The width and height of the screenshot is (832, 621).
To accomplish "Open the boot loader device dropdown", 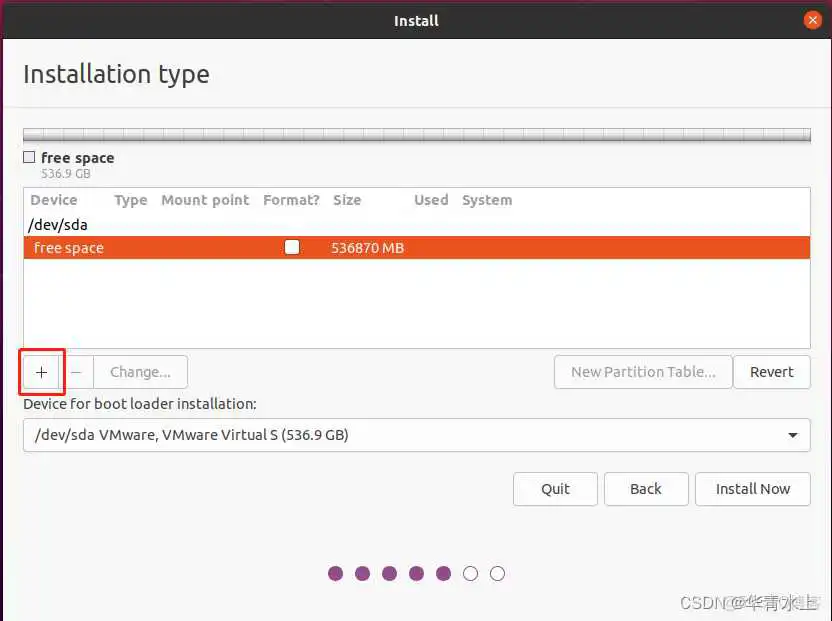I will point(416,435).
